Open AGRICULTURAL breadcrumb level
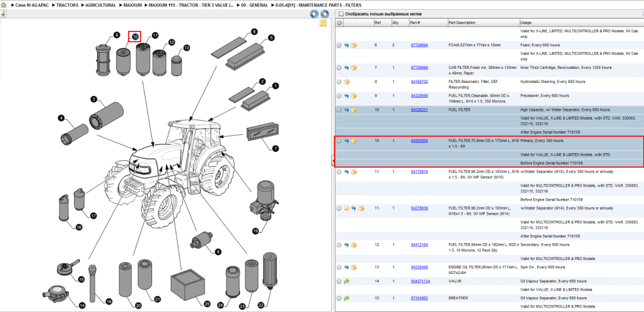Viewport: 644px width, 312px height. (100, 6)
